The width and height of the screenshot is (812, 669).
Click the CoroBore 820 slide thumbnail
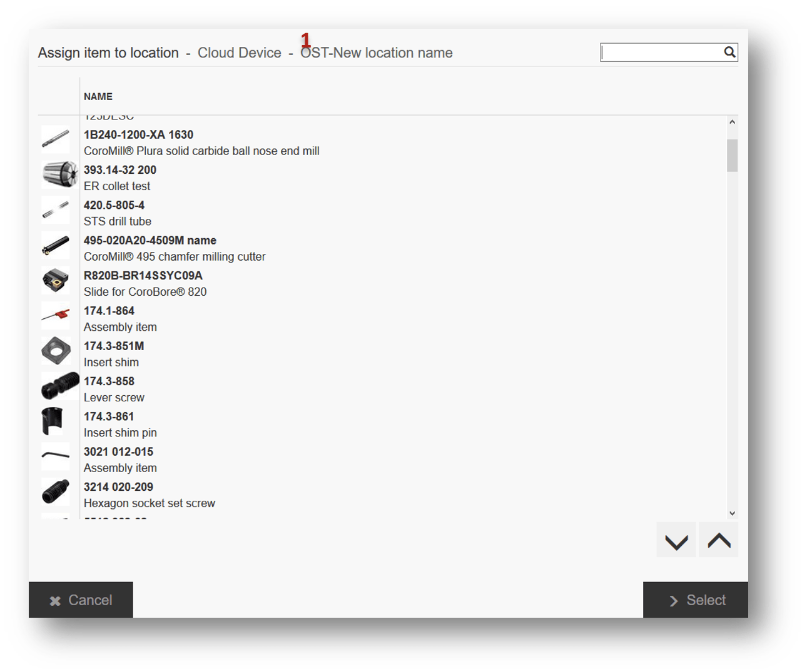pyautogui.click(x=56, y=280)
